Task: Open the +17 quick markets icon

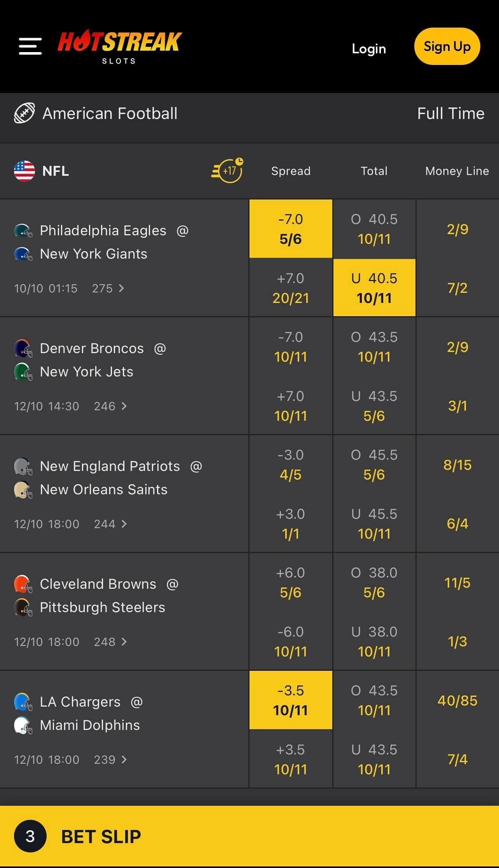Action: pos(228,171)
